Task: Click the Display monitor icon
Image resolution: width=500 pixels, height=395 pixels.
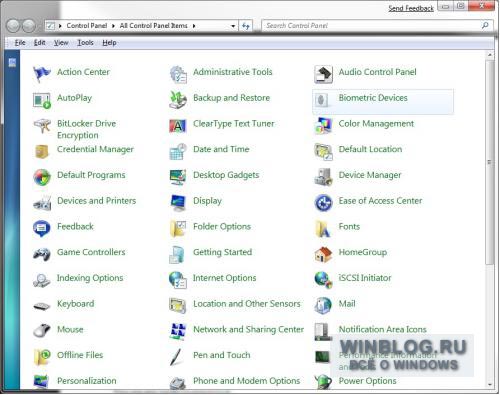Action: [178, 203]
